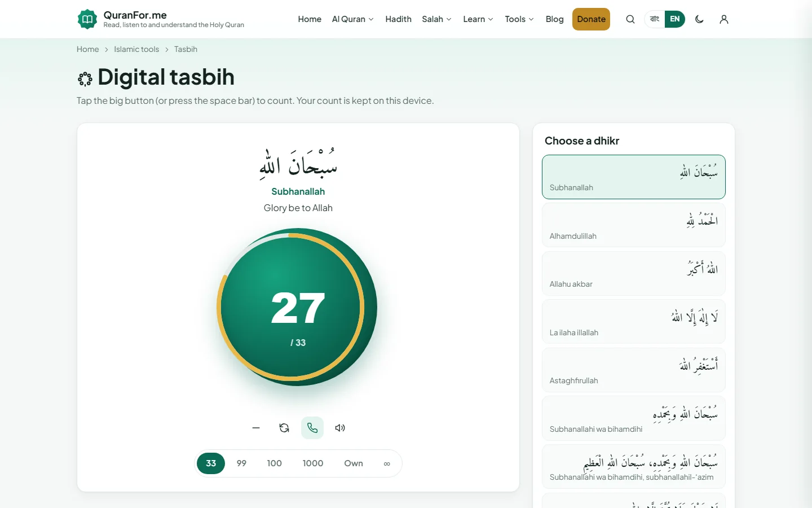Open the Hadith menu item
The height and width of the screenshot is (508, 812).
(399, 19)
